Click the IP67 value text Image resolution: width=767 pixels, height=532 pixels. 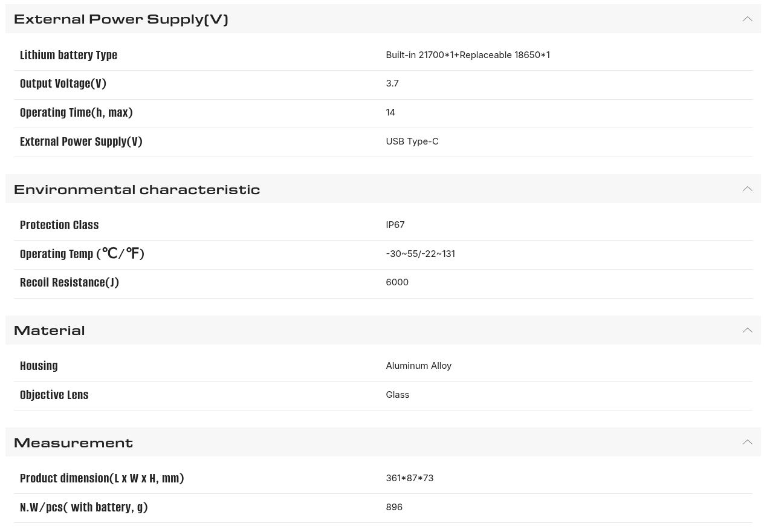pos(395,225)
